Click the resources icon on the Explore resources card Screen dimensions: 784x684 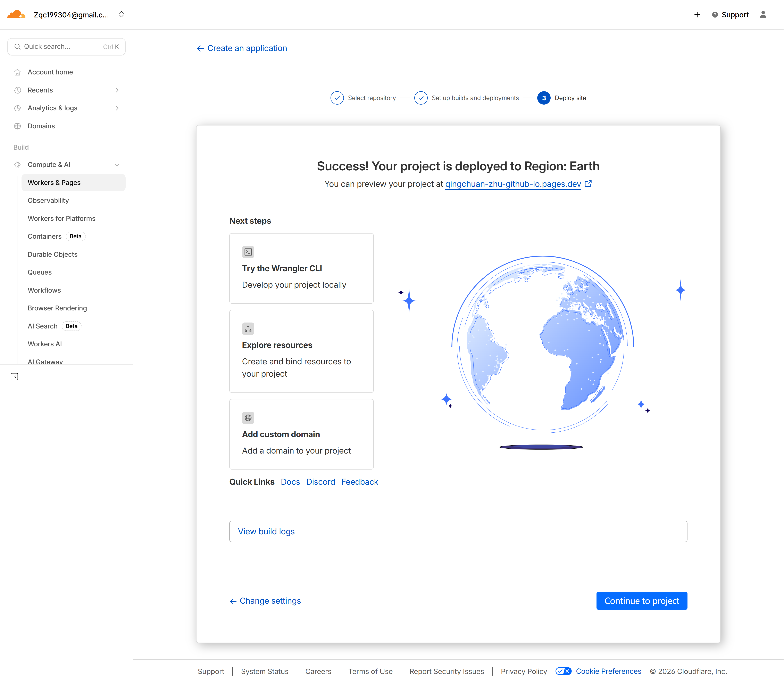click(248, 328)
